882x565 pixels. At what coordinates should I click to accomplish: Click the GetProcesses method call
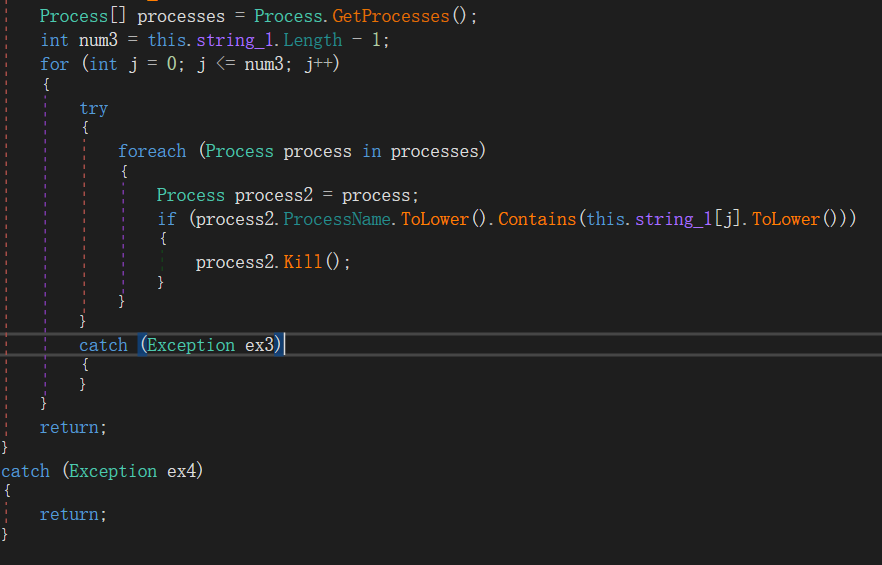pyautogui.click(x=390, y=17)
